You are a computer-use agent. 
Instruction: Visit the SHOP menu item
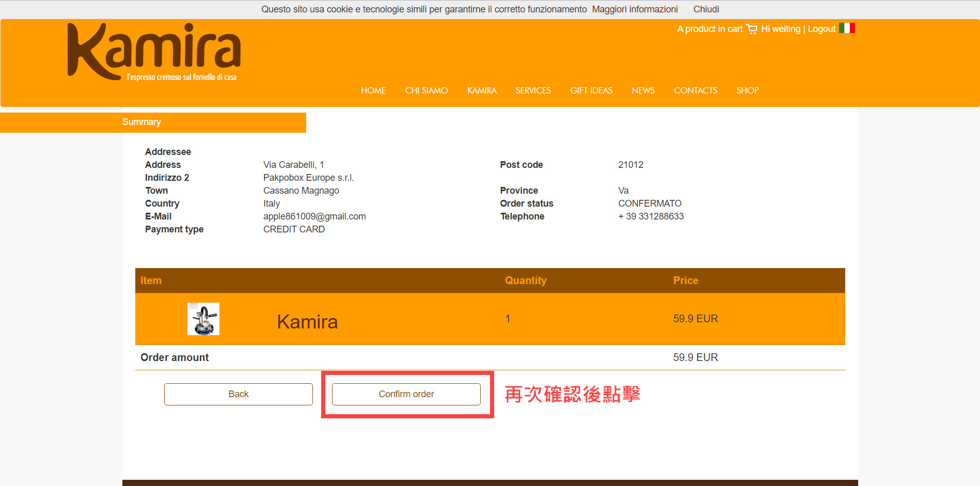pos(747,90)
